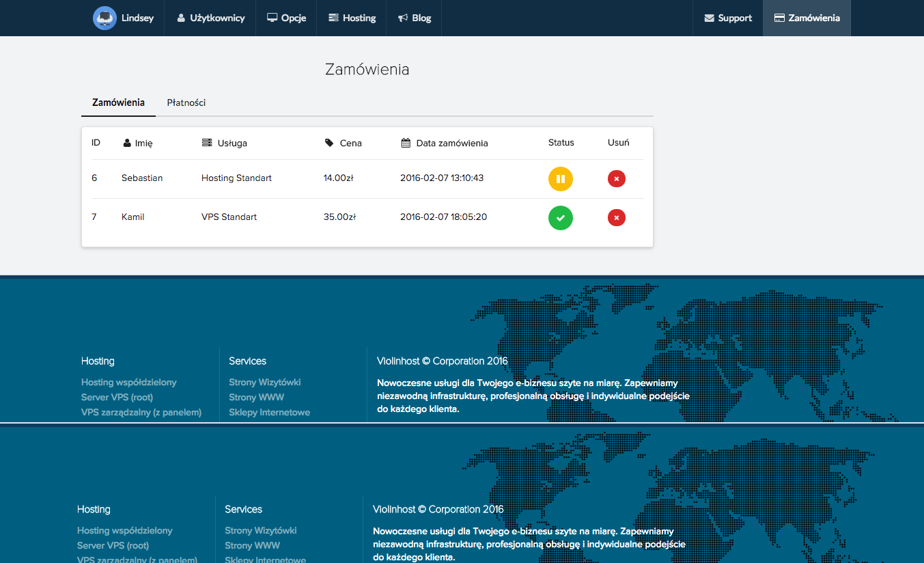Toggle active status for Kamil's order

561,218
